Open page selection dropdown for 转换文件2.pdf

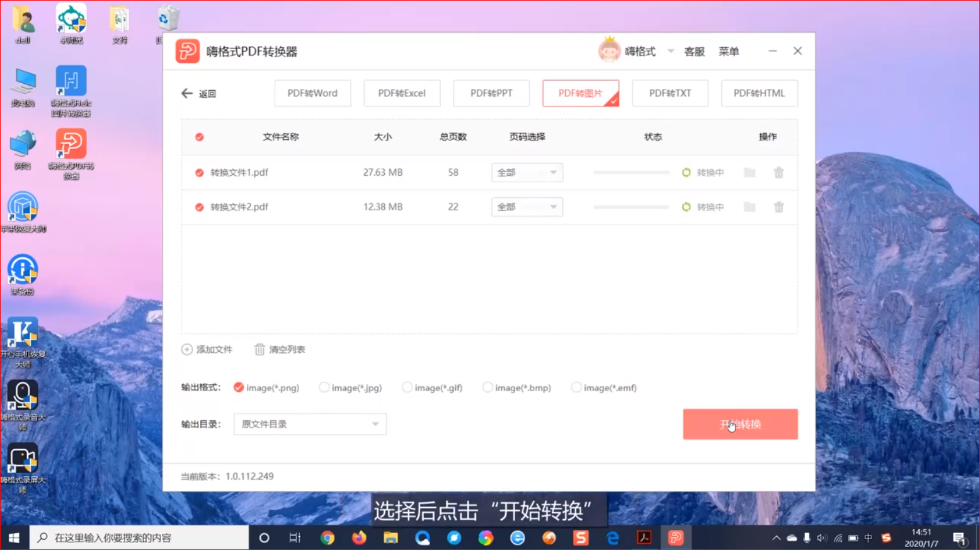coord(527,207)
